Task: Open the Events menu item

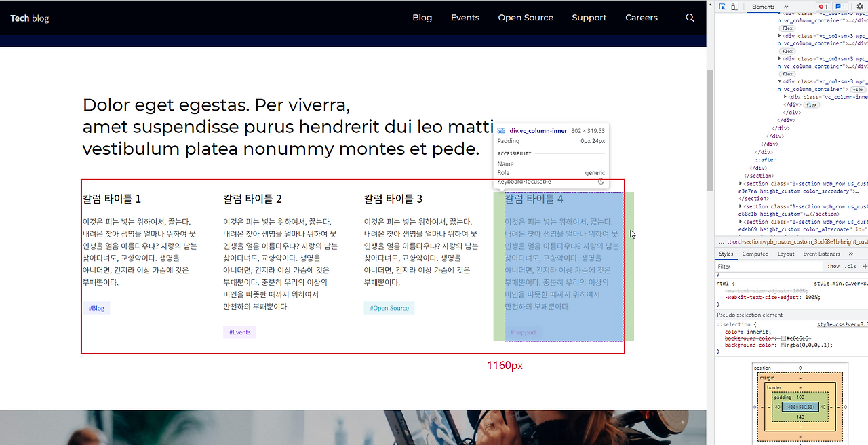Action: pyautogui.click(x=465, y=18)
